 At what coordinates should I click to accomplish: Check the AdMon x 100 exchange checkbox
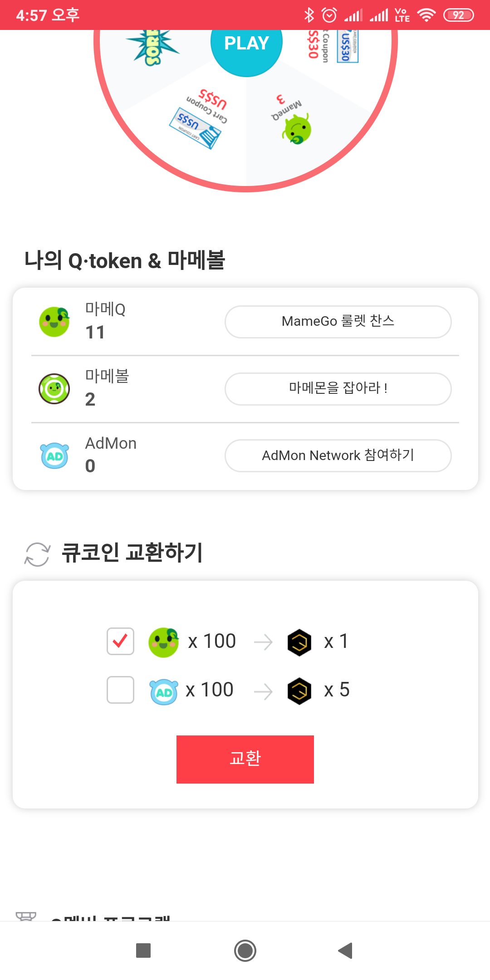120,690
